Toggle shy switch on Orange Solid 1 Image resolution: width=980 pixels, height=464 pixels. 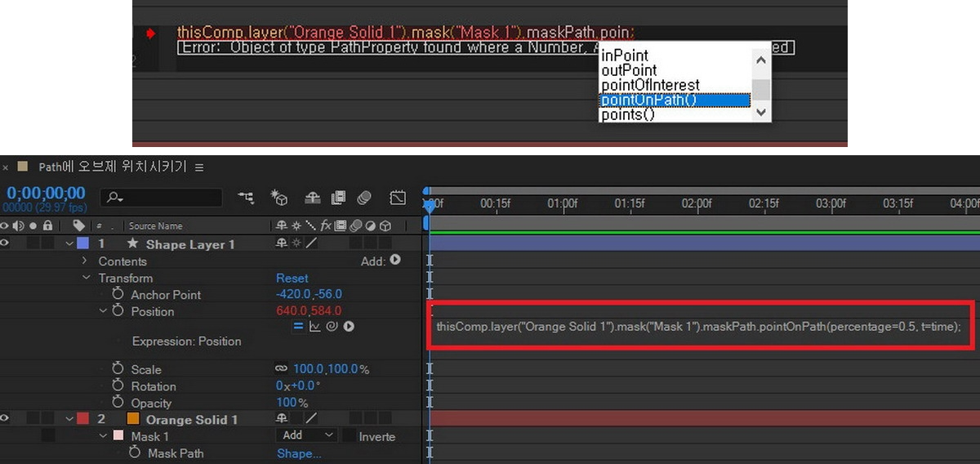click(x=282, y=418)
